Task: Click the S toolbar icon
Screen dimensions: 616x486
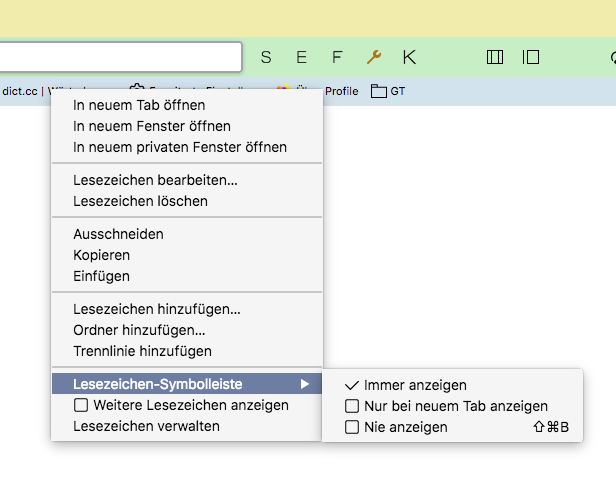Action: click(x=266, y=57)
